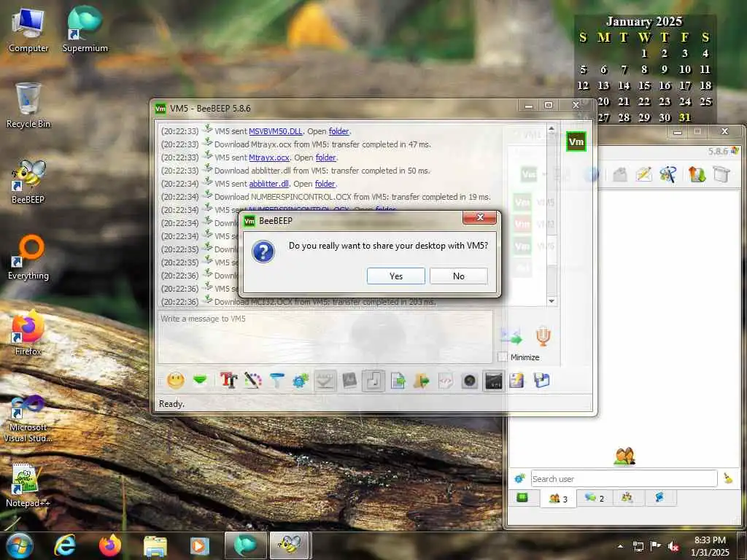The height and width of the screenshot is (560, 747).
Task: Click the blue message filter funnel icon
Action: point(276,381)
